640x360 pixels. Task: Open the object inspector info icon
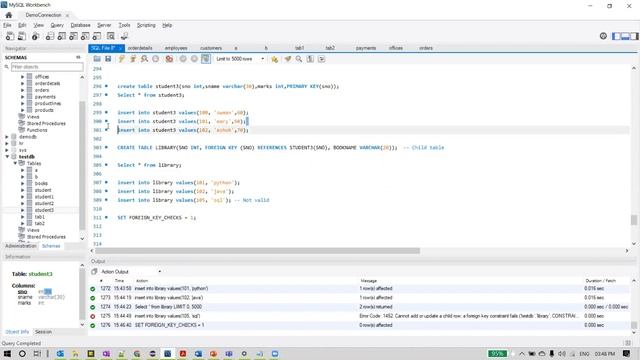[x=36, y=36]
